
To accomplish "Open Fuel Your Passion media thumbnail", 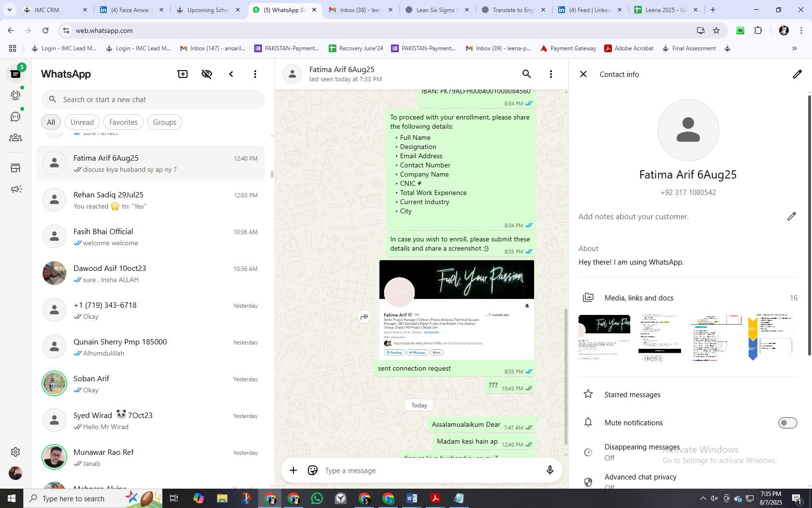I will 604,338.
